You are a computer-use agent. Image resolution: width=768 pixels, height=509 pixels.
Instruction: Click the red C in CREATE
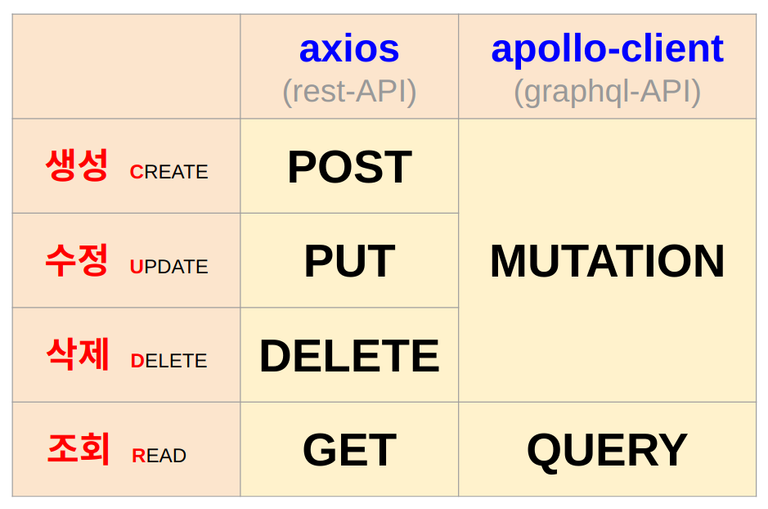pyautogui.click(x=136, y=172)
